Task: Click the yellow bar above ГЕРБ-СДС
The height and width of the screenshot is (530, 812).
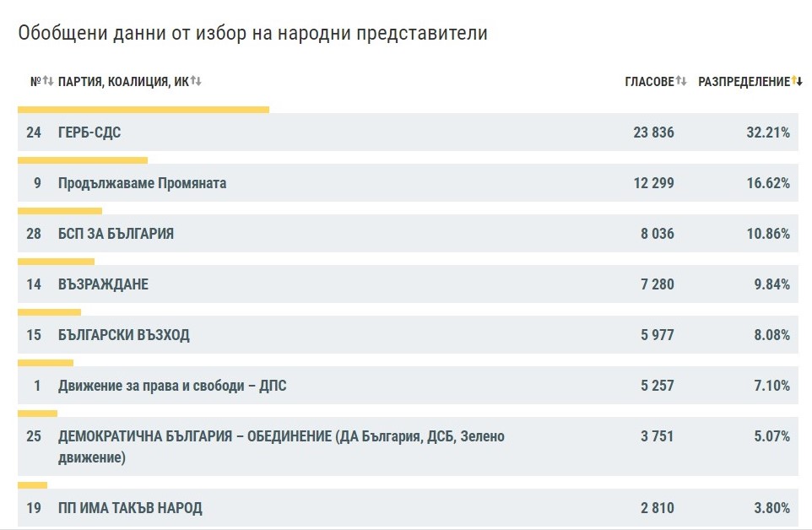Action: (x=143, y=109)
